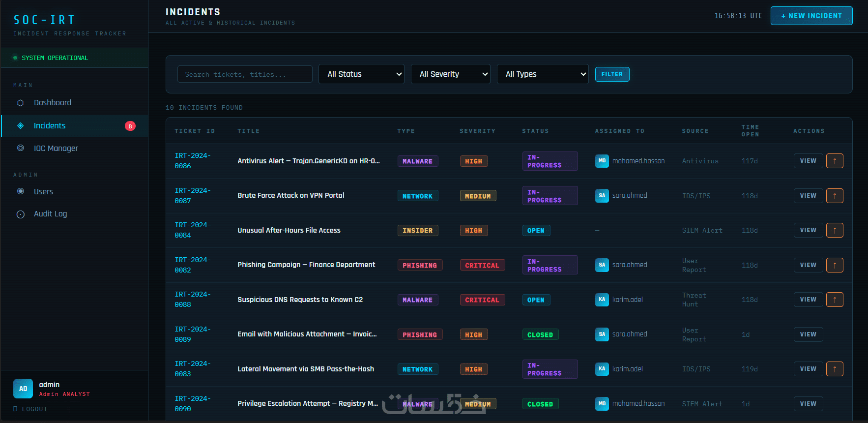Click CLOSED status on ticket IRT-2024-0089

tap(540, 334)
